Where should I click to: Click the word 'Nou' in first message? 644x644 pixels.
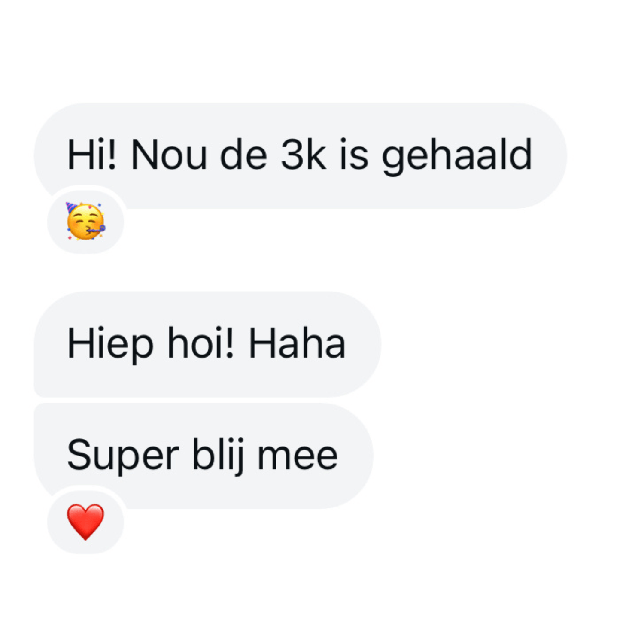[x=169, y=155]
